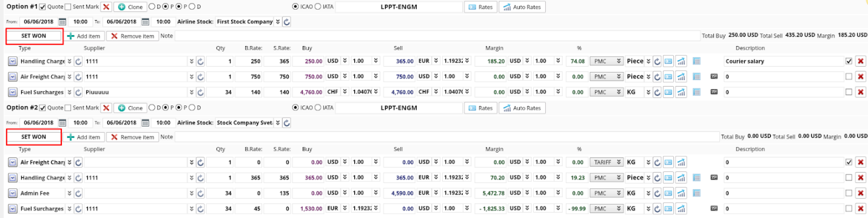The height and width of the screenshot is (218, 868).
Task: Click the red X next to Sent Mark in Option #1
Action: [x=106, y=7]
